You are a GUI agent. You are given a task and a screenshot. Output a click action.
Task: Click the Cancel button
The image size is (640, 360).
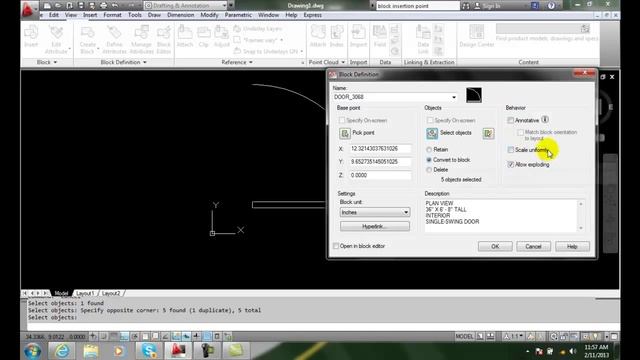coord(533,247)
